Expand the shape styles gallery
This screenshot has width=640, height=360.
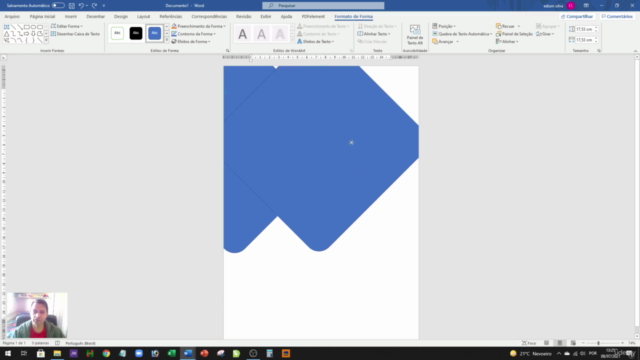click(x=167, y=40)
